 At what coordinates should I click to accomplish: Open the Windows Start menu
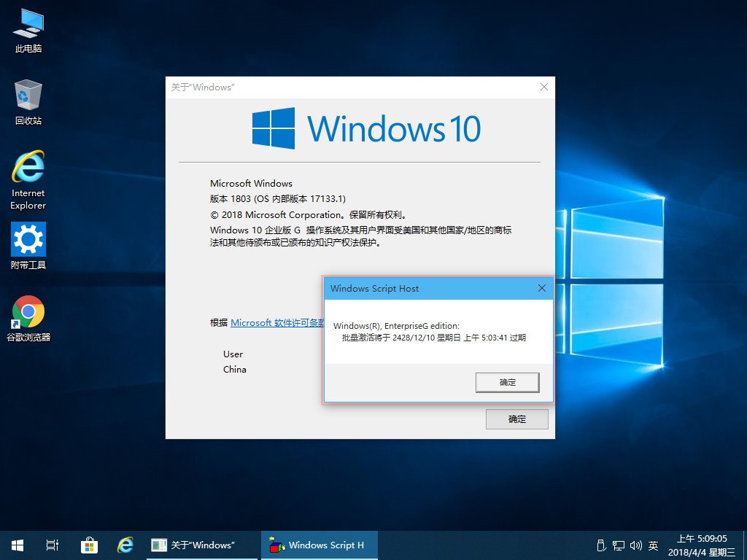point(18,545)
